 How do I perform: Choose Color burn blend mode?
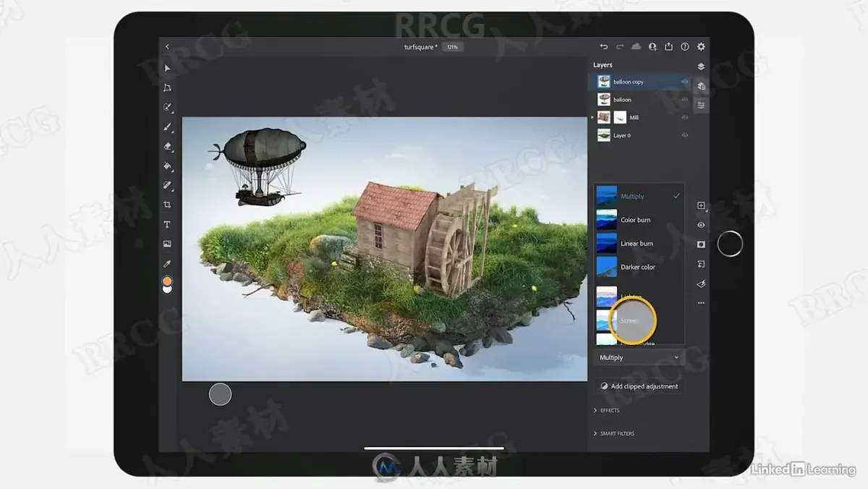639,220
